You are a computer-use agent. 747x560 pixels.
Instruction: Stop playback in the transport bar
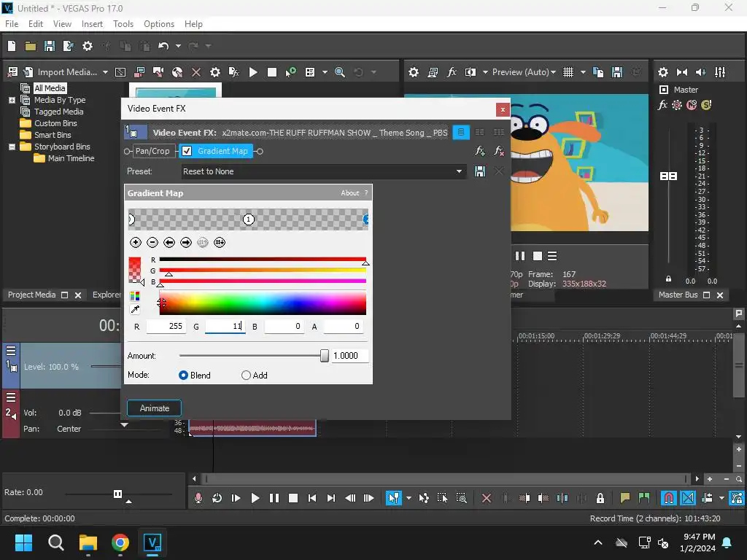pos(293,498)
